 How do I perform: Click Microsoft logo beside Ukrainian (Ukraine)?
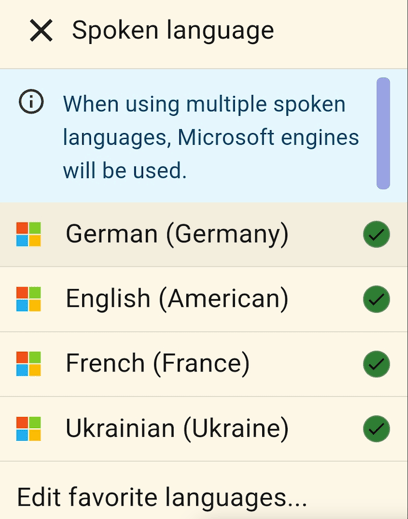coord(29,429)
